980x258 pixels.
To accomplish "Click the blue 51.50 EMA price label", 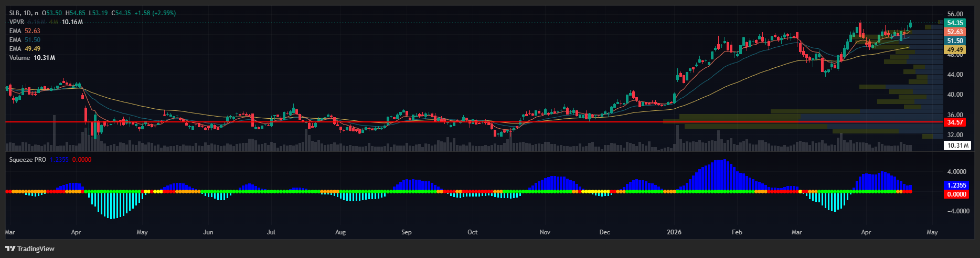I will (955, 41).
